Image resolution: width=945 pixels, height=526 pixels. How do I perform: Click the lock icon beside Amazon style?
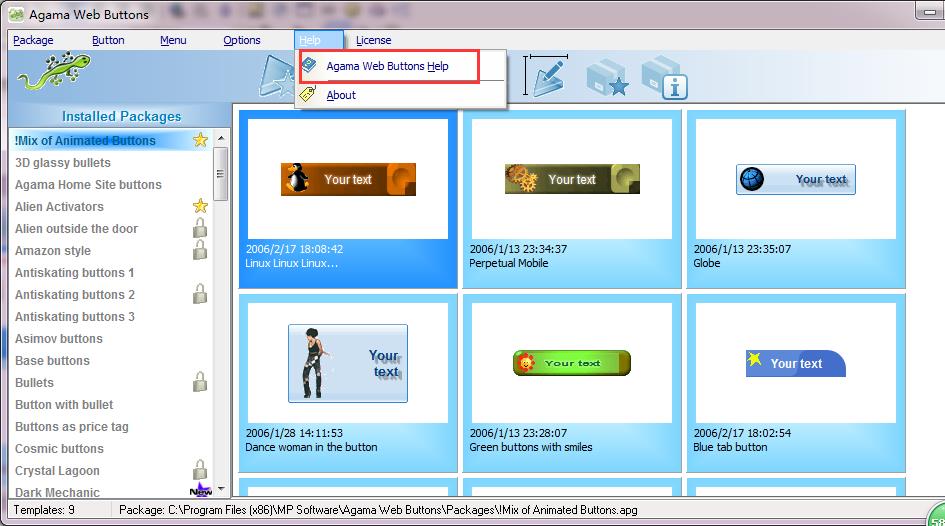click(x=200, y=250)
